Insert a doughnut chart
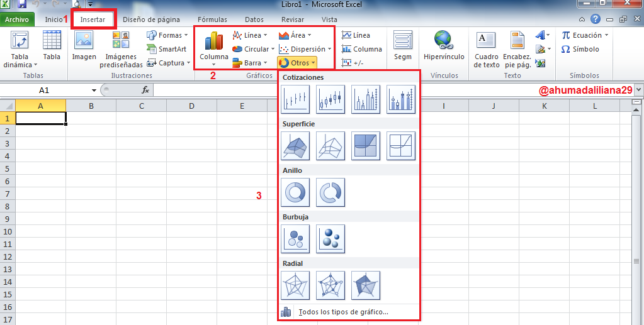This screenshot has height=325, width=644. coord(295,192)
